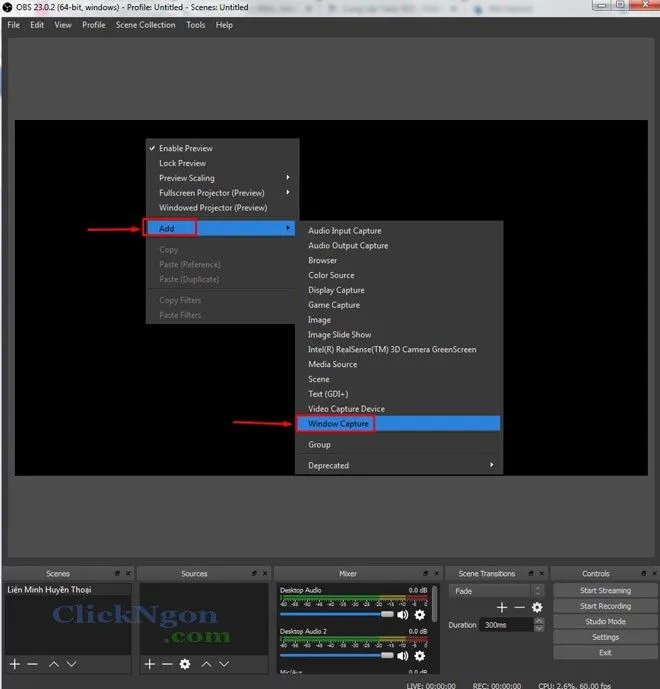Screen dimensions: 660x689
Task: Click Start Recording button
Action: pos(605,606)
